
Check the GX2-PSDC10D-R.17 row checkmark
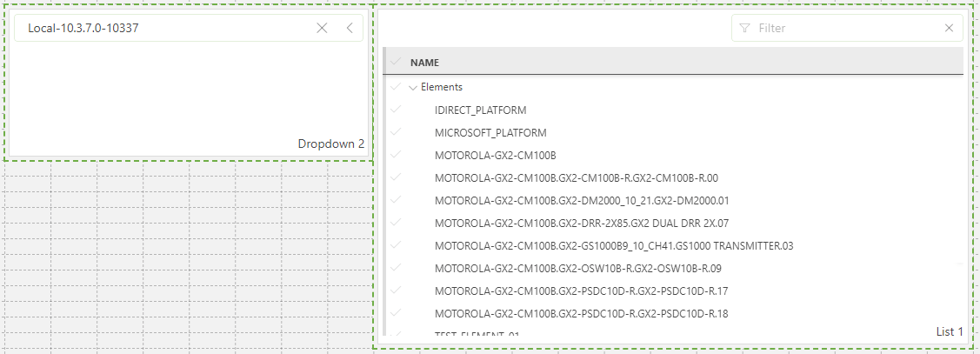point(395,290)
